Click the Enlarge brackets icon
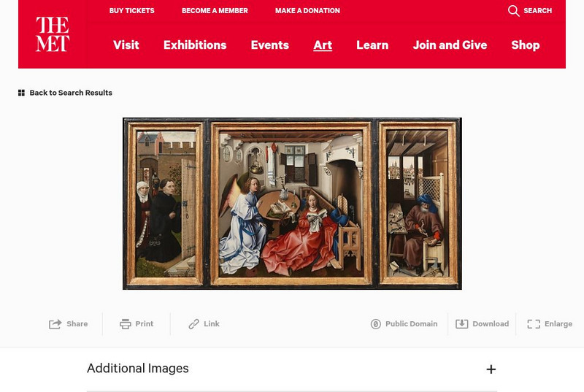This screenshot has width=584, height=392. click(x=534, y=324)
